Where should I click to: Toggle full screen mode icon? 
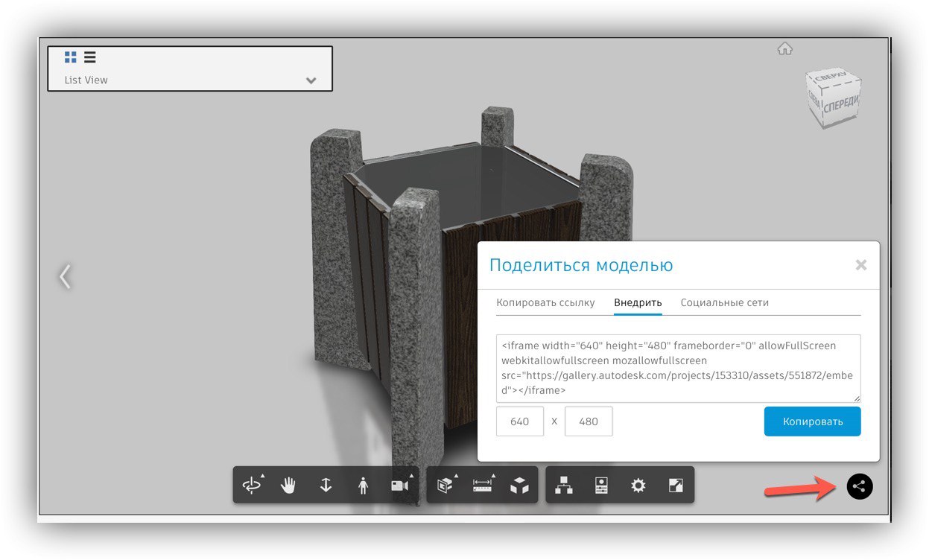(676, 486)
